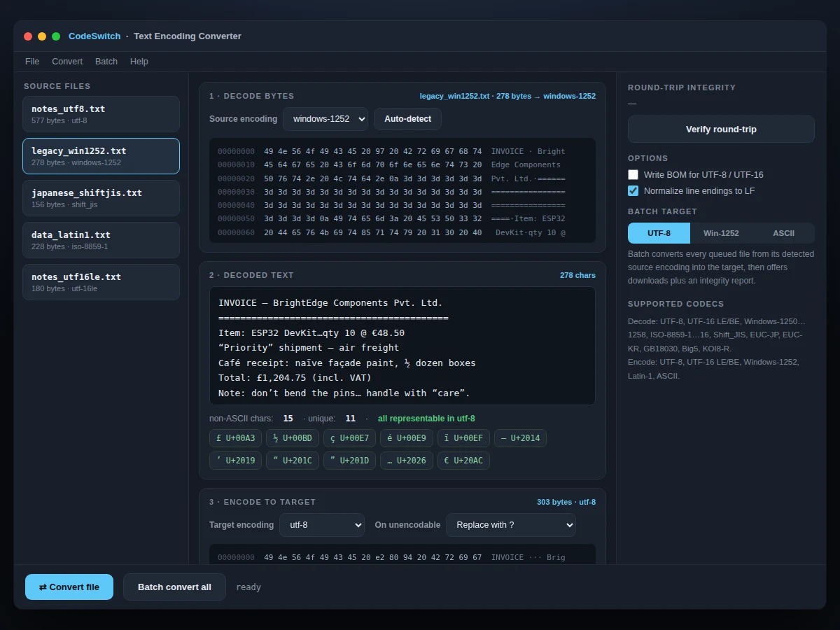The width and height of the screenshot is (840, 630).
Task: Open the Batch menu
Action: pos(106,62)
